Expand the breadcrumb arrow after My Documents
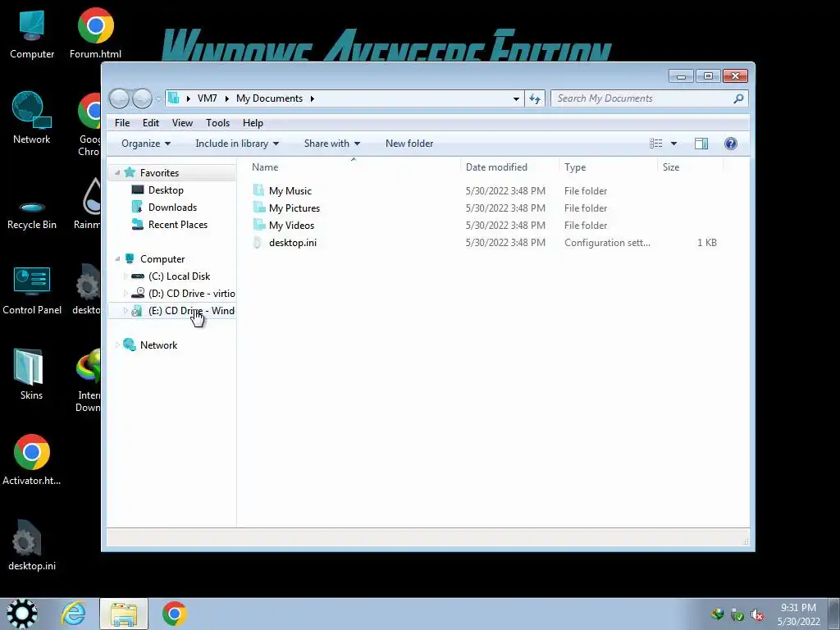 [313, 98]
